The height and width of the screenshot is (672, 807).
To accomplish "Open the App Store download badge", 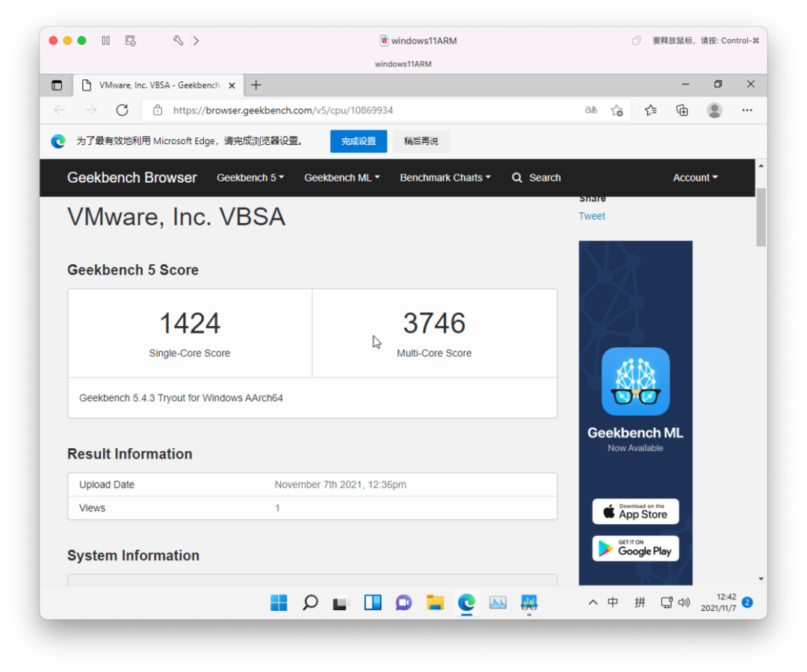I will (x=636, y=511).
